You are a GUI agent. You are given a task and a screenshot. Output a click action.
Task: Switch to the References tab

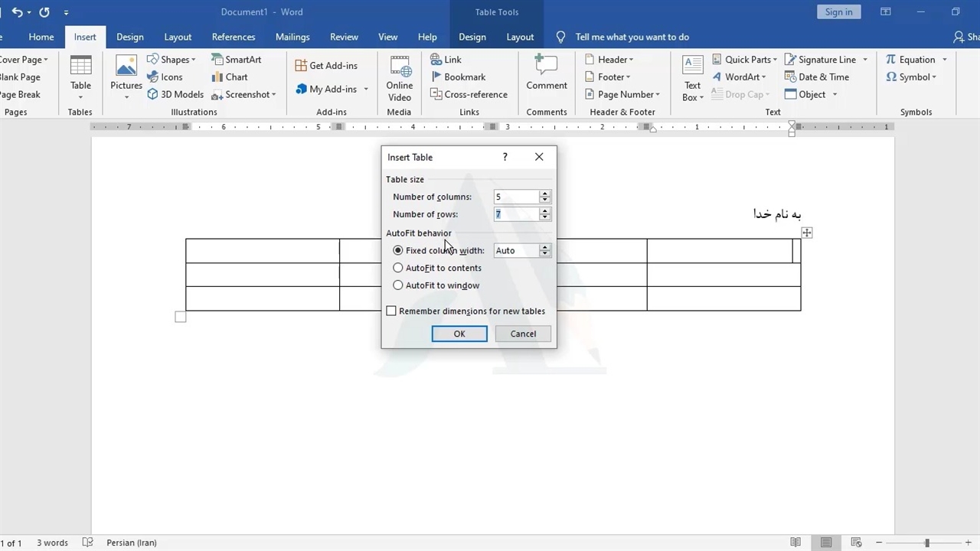point(234,37)
